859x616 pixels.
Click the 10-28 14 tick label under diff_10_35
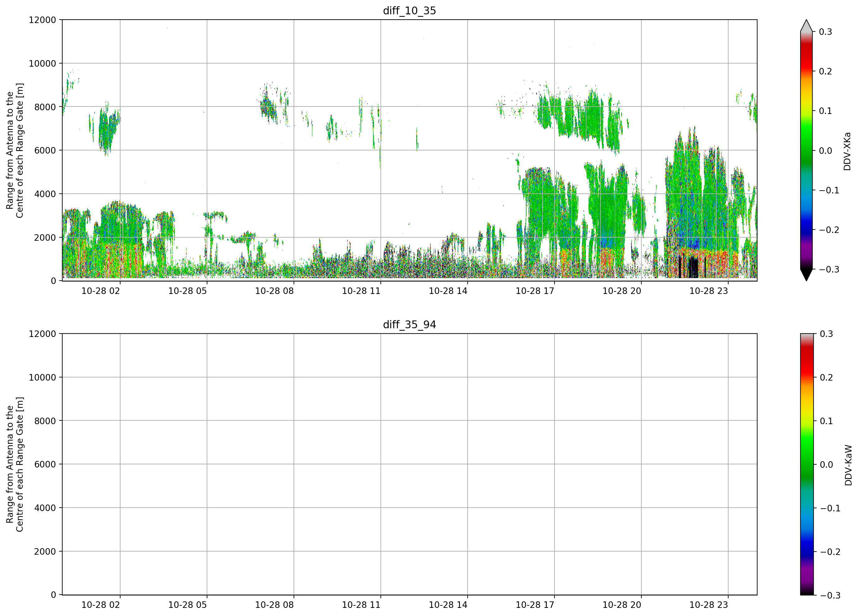[448, 291]
